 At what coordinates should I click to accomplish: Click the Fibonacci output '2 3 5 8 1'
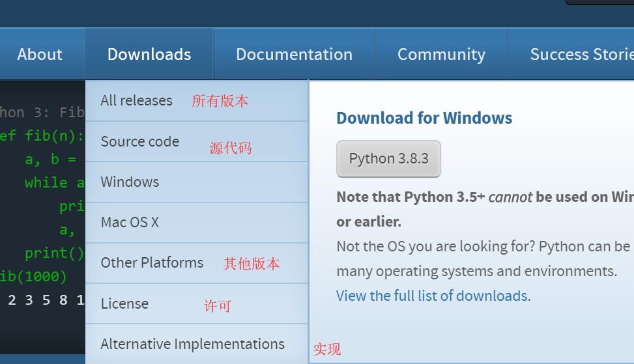(x=46, y=300)
